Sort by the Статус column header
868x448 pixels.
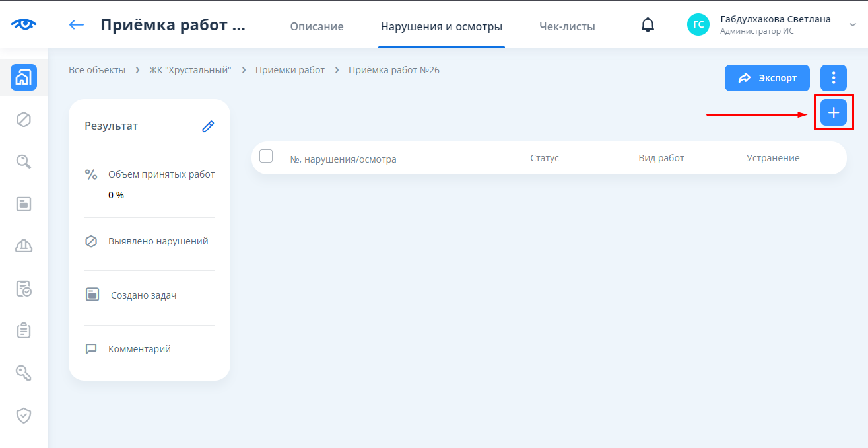pos(545,158)
